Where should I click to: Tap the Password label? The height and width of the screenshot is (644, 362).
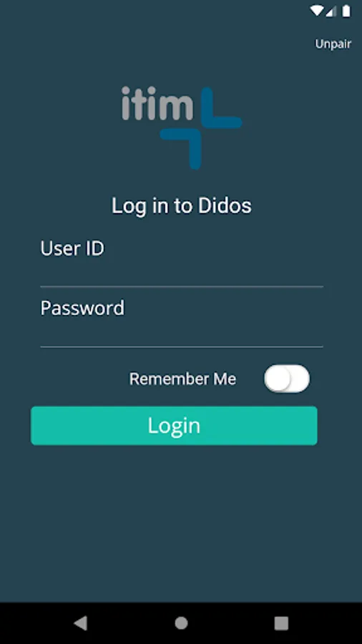coord(82,308)
